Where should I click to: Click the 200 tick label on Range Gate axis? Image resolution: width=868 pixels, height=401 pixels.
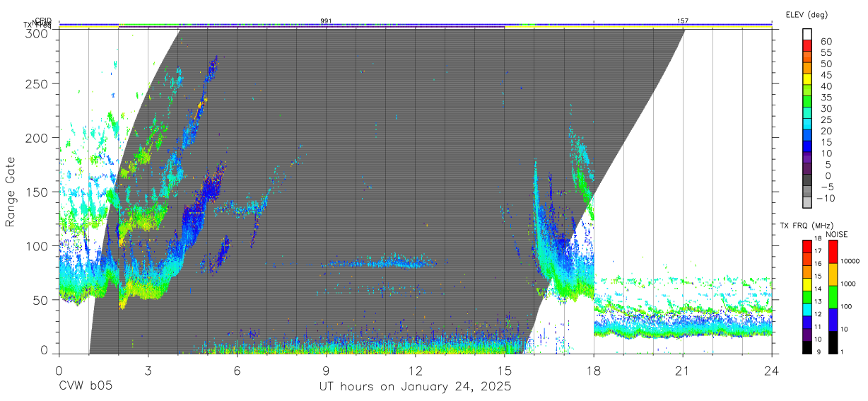37,138
